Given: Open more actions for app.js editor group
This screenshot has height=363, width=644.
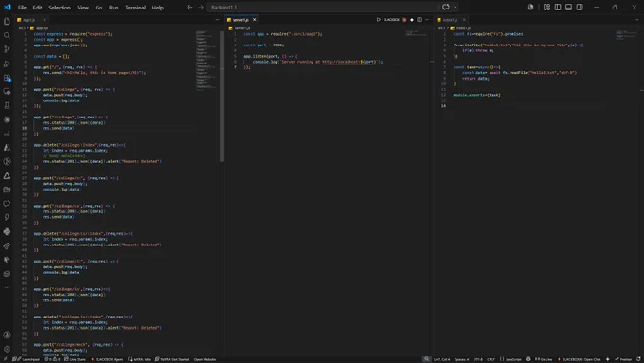Looking at the screenshot, I should (217, 19).
